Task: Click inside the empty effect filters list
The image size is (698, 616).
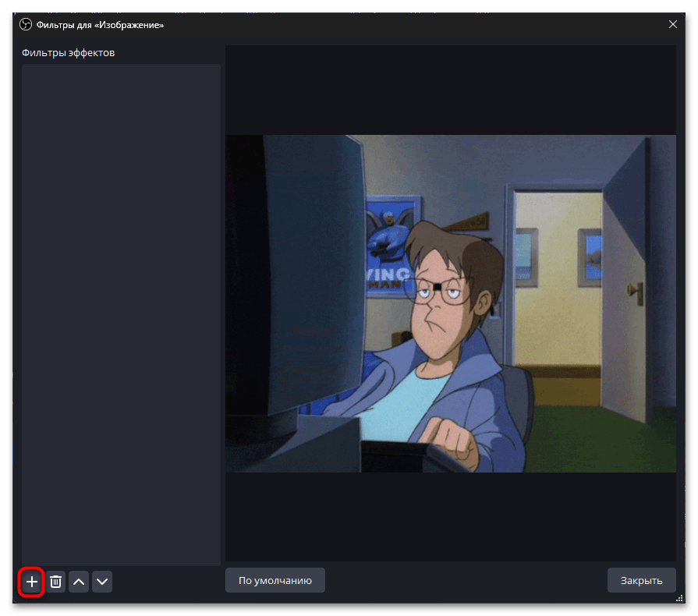Action: [121, 314]
